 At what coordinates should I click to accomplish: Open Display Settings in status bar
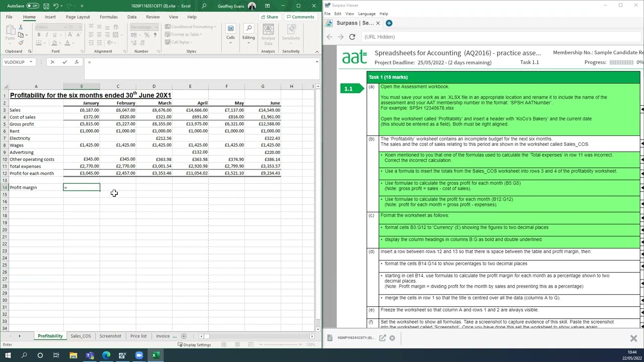[194, 344]
